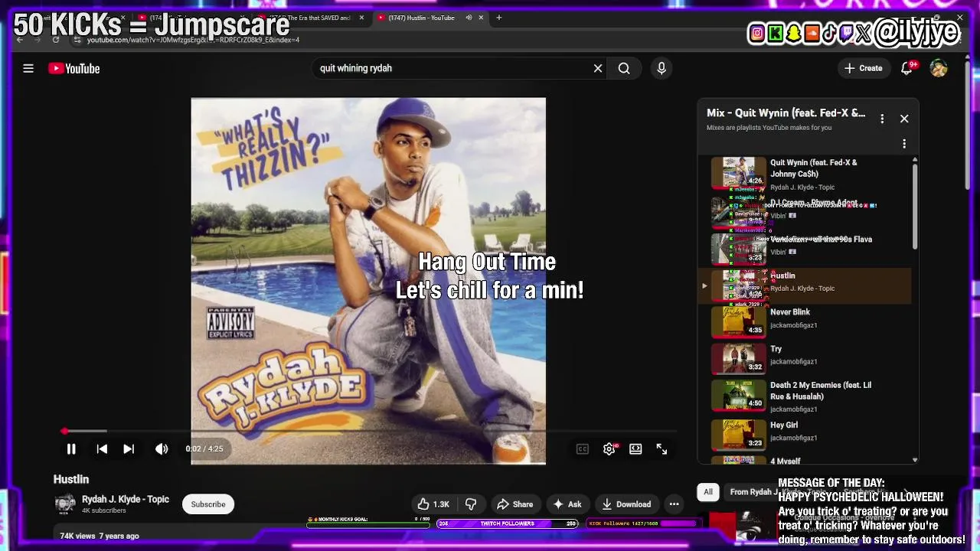This screenshot has width=980, height=551.
Task: Close the Mix playlist panel
Action: [x=904, y=119]
